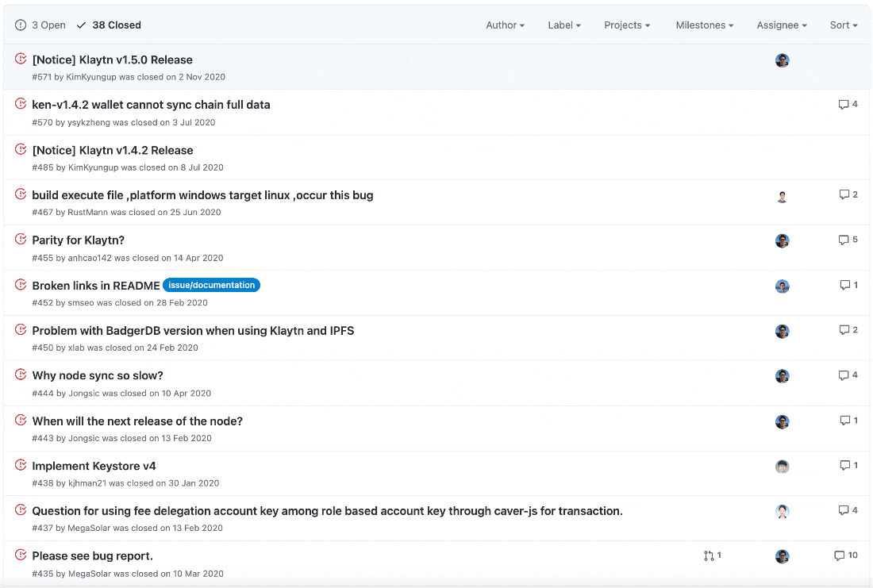Expand the Milestones filter dropdown

pos(704,25)
